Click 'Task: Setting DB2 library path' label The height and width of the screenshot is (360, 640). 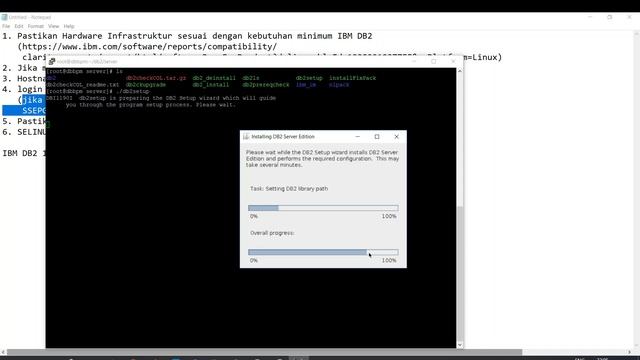289,189
